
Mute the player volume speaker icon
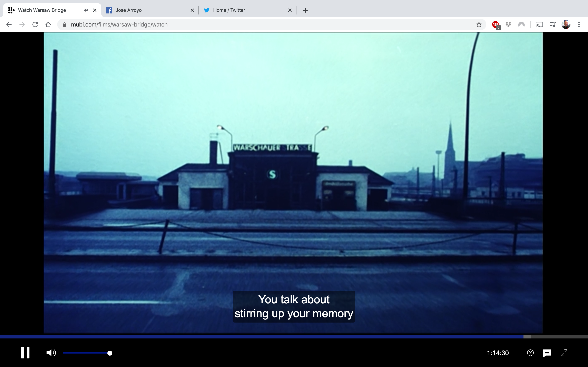(x=51, y=353)
